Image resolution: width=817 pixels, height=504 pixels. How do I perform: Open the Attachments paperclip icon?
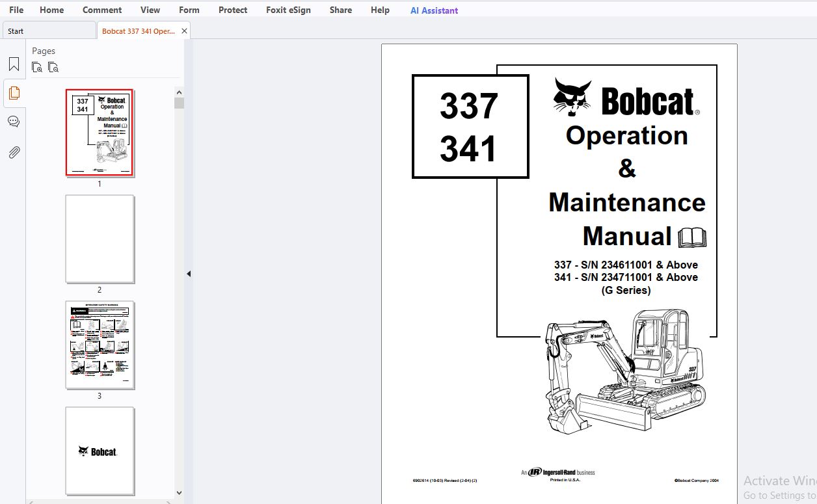(x=14, y=152)
